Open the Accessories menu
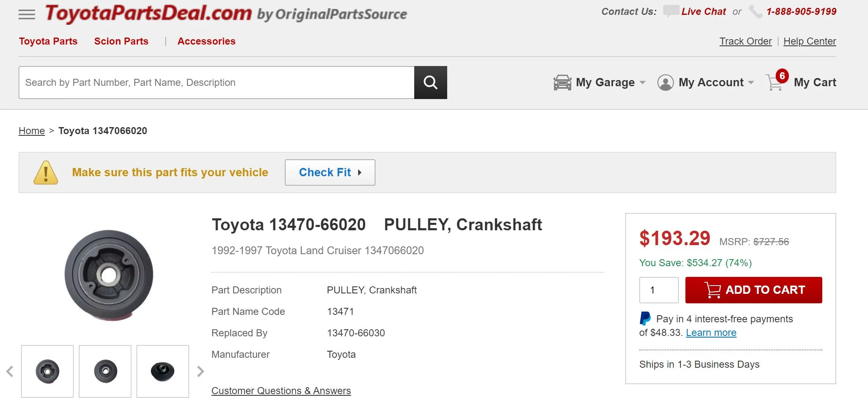The width and height of the screenshot is (868, 404). pyautogui.click(x=206, y=41)
